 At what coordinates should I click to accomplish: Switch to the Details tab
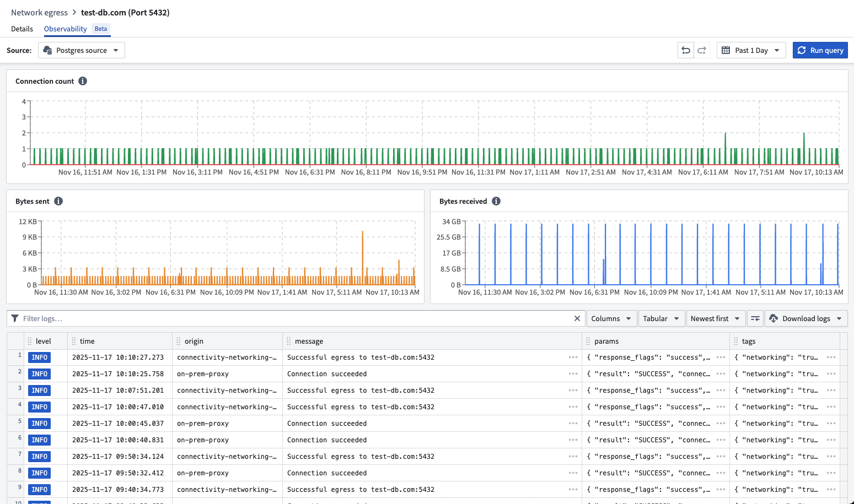coord(22,29)
